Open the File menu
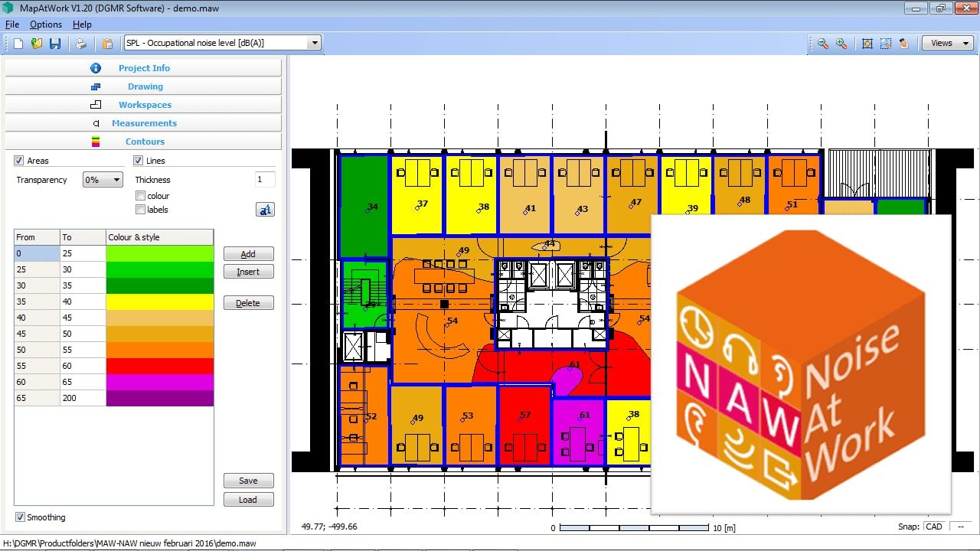Screen dimensions: 980x551 12,24
